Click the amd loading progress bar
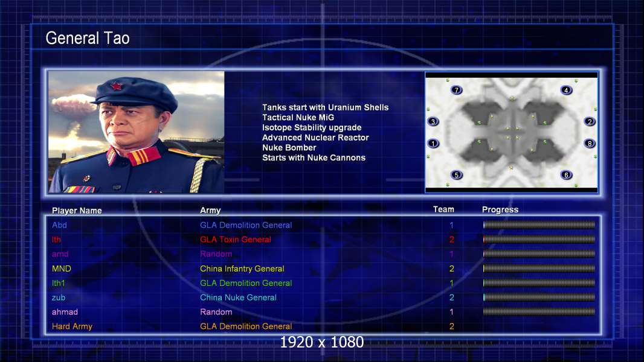The height and width of the screenshot is (362, 644). tap(539, 254)
